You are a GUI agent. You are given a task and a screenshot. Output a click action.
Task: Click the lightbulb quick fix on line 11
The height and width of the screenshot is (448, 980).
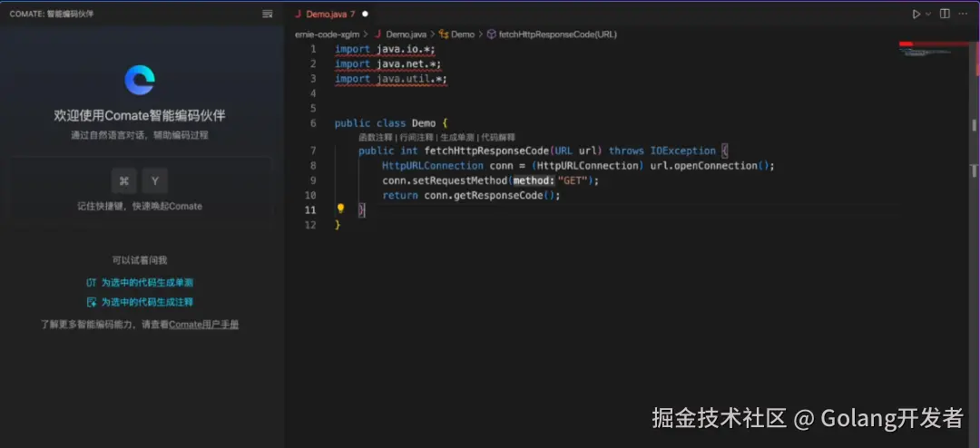[x=340, y=209]
